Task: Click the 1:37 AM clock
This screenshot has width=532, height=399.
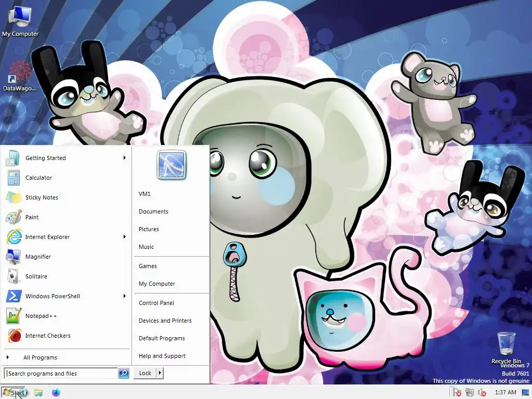Action: coord(506,393)
